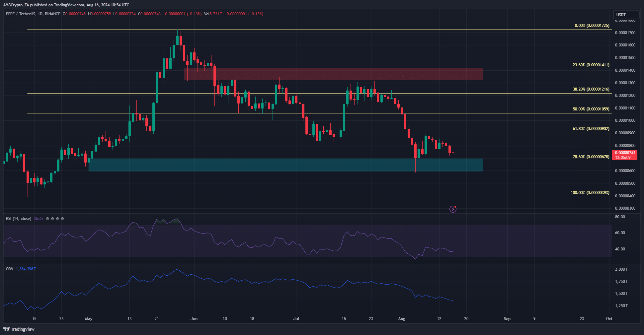Click the AMBCrypto_TA published header text
644x335 pixels.
66,5
